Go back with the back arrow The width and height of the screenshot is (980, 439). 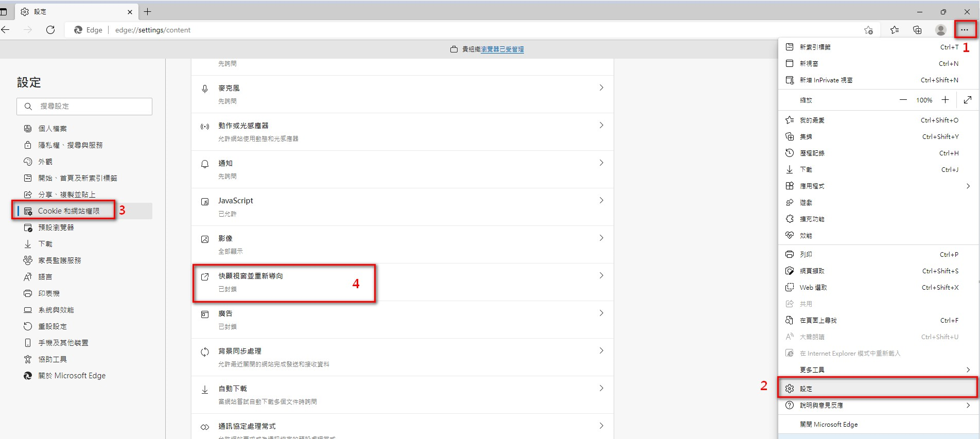(x=6, y=30)
